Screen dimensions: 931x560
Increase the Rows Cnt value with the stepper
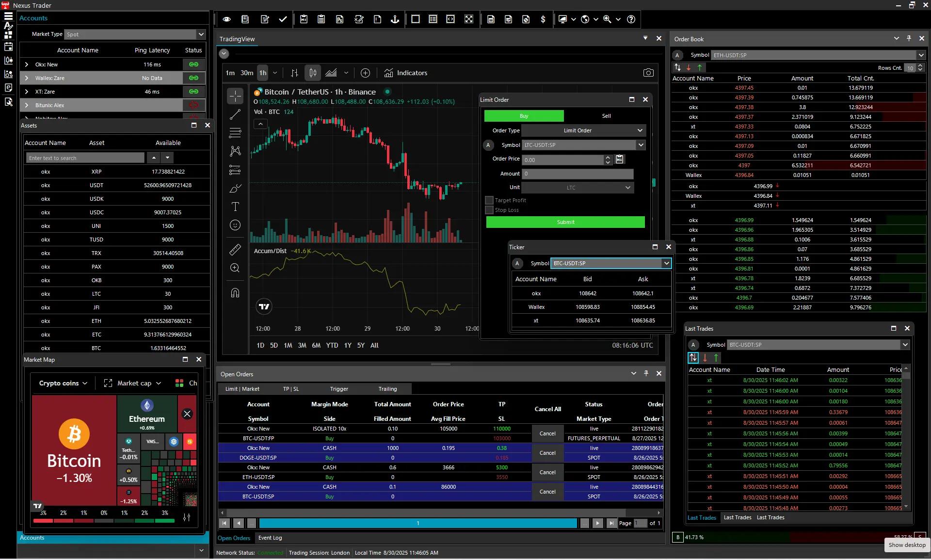point(920,65)
